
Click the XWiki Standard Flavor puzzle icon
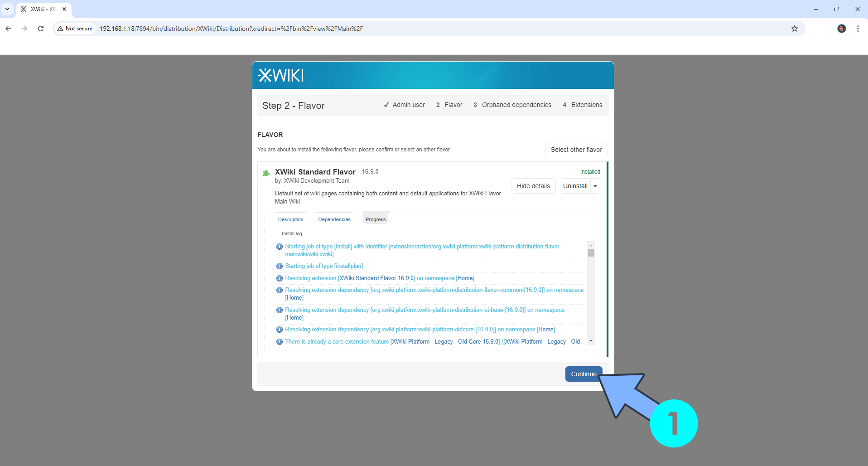266,173
